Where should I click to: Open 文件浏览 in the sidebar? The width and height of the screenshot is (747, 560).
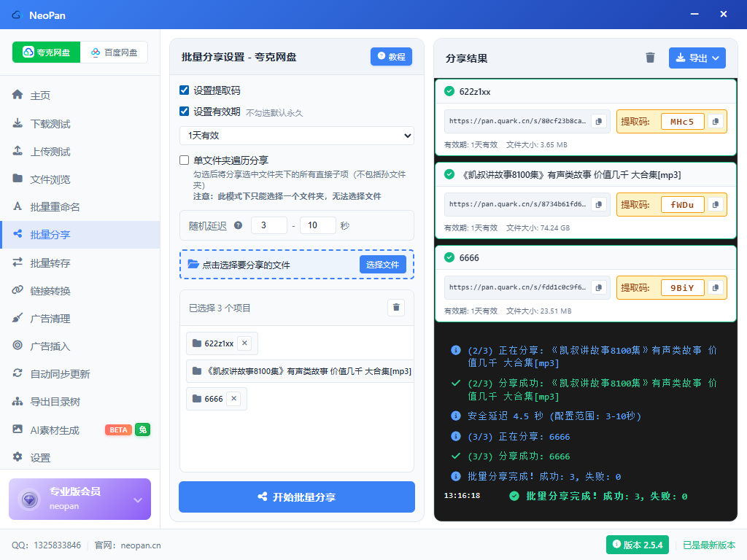(x=80, y=179)
